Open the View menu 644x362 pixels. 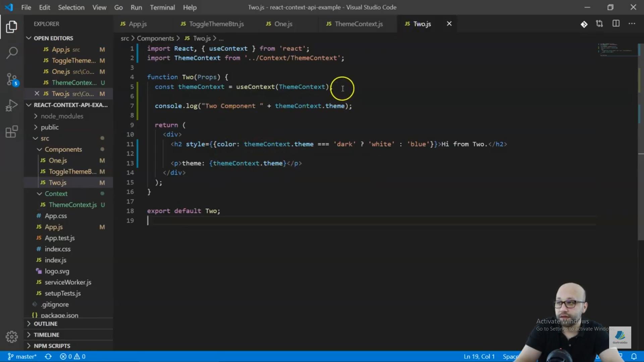click(x=99, y=7)
